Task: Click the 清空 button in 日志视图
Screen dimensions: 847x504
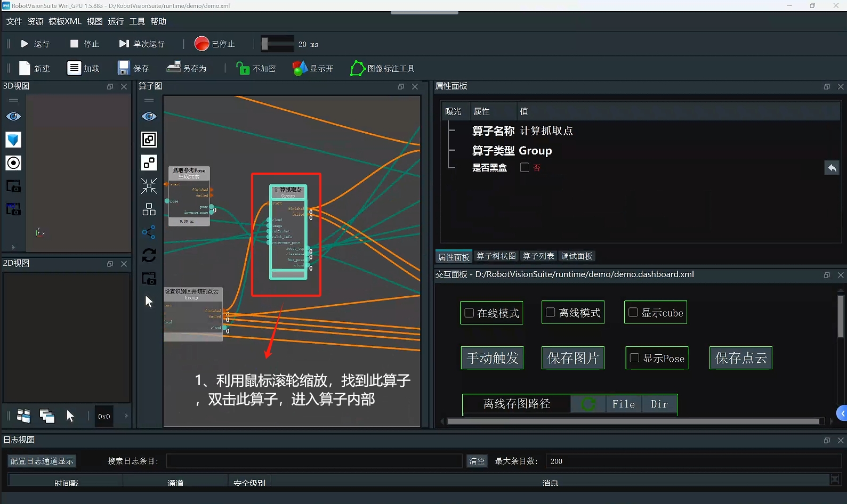Action: click(x=477, y=461)
